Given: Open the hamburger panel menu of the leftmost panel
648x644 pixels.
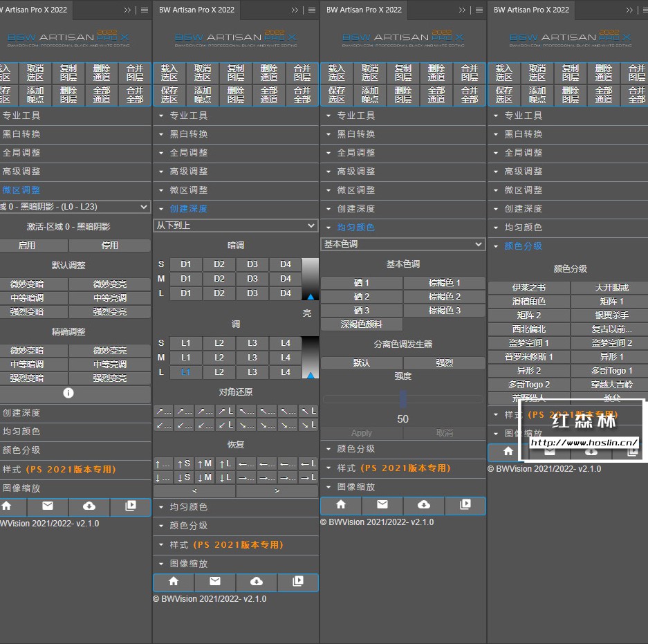Looking at the screenshot, I should point(144,10).
